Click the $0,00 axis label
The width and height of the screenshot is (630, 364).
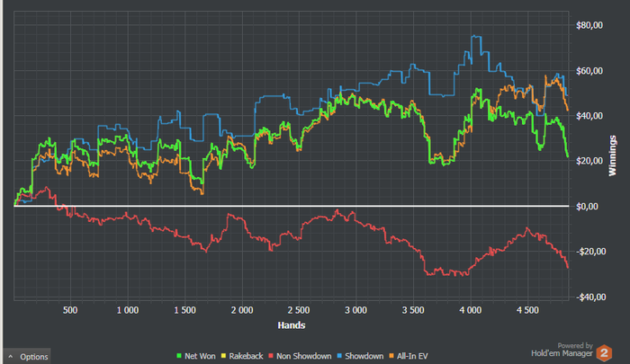[587, 207]
